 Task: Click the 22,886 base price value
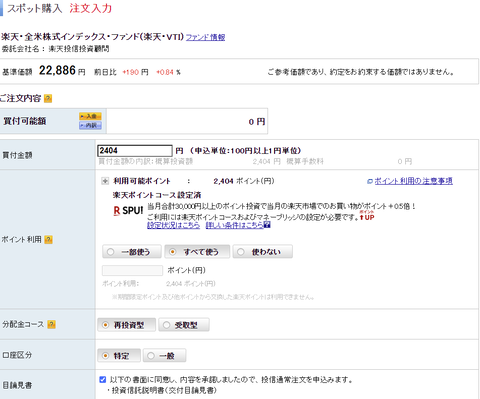(x=57, y=70)
